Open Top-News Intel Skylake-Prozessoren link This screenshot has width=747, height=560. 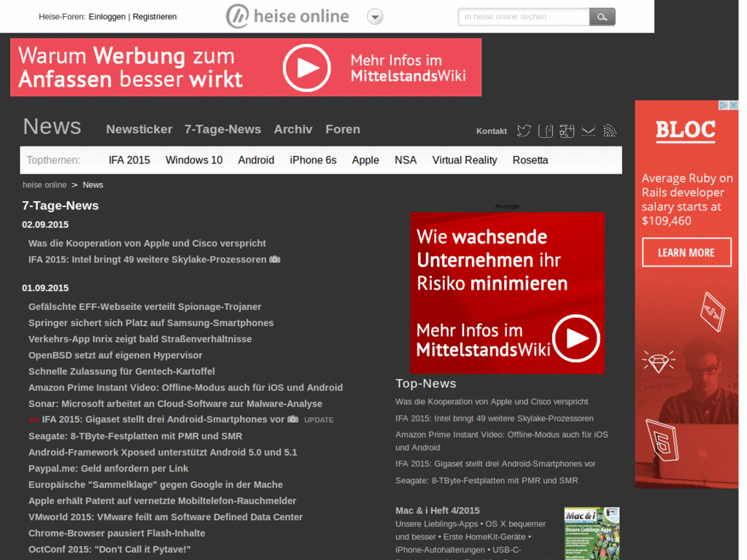click(x=495, y=419)
